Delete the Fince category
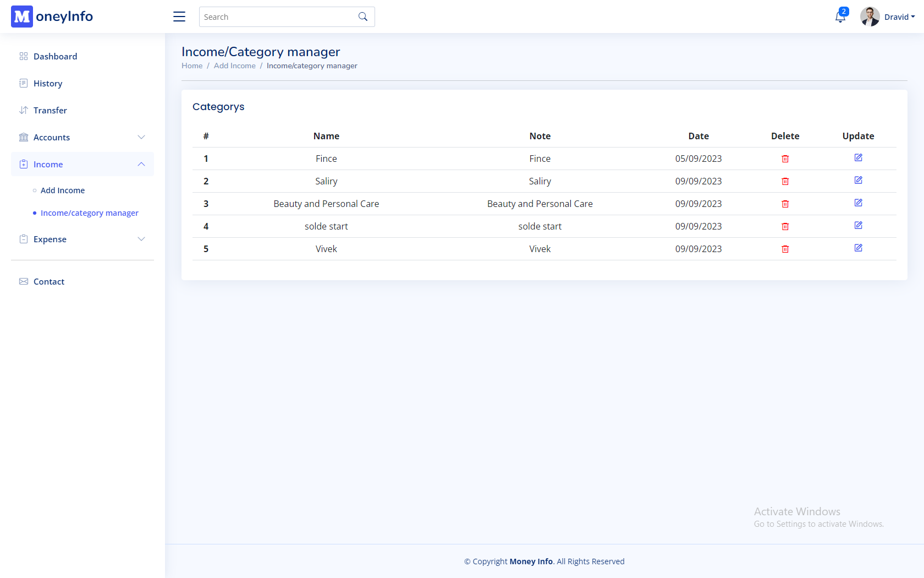The width and height of the screenshot is (924, 578). [x=785, y=159]
